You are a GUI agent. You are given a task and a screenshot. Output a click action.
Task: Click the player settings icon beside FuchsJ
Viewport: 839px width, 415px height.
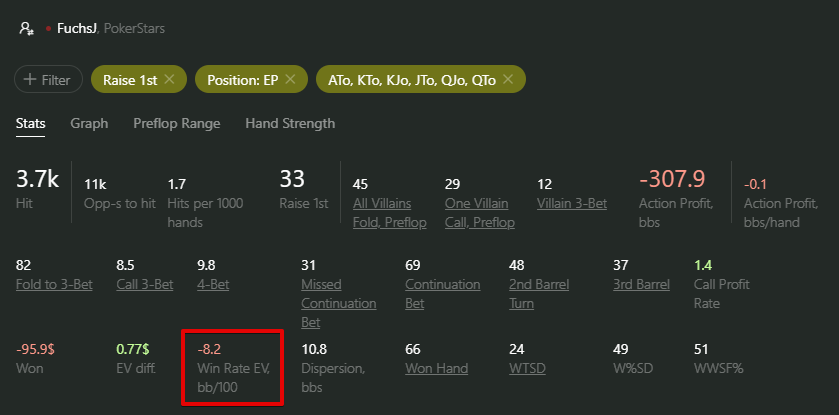pos(26,28)
